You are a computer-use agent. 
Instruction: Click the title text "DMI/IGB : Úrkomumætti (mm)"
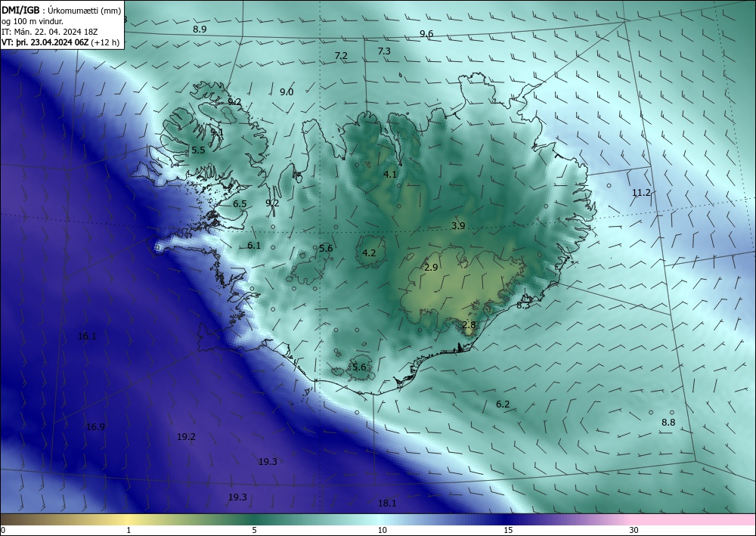(x=61, y=9)
